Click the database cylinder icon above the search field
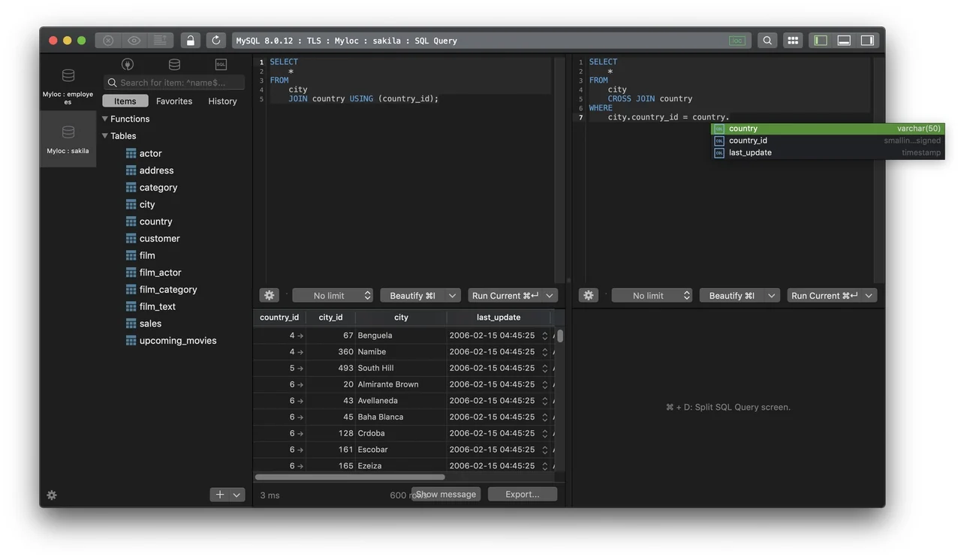 (x=174, y=65)
